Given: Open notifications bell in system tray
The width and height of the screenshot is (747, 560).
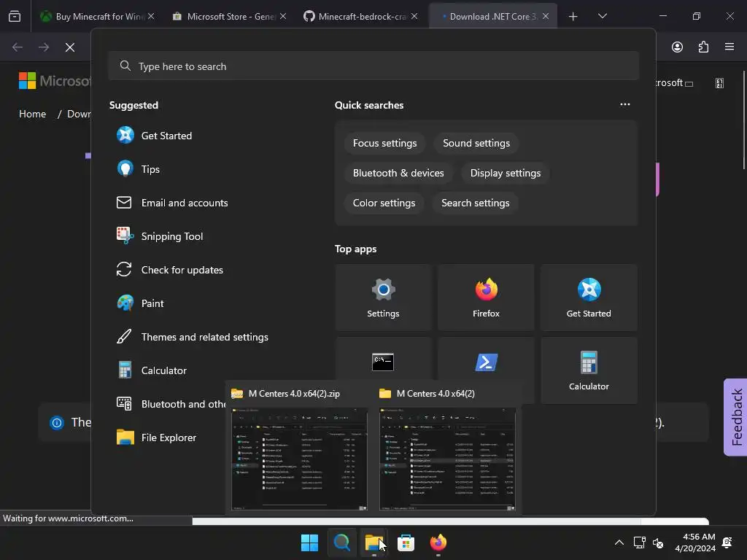Looking at the screenshot, I should pyautogui.click(x=727, y=542).
